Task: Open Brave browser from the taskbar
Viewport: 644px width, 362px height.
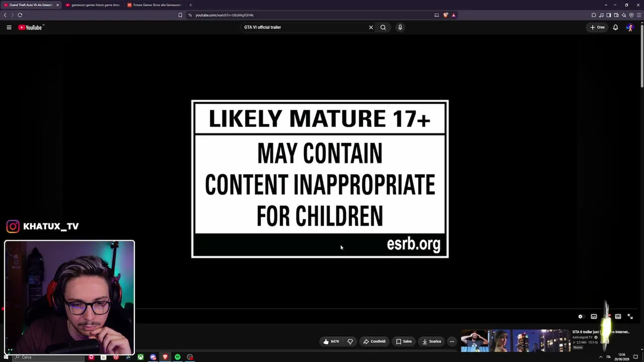Action: coord(165,357)
